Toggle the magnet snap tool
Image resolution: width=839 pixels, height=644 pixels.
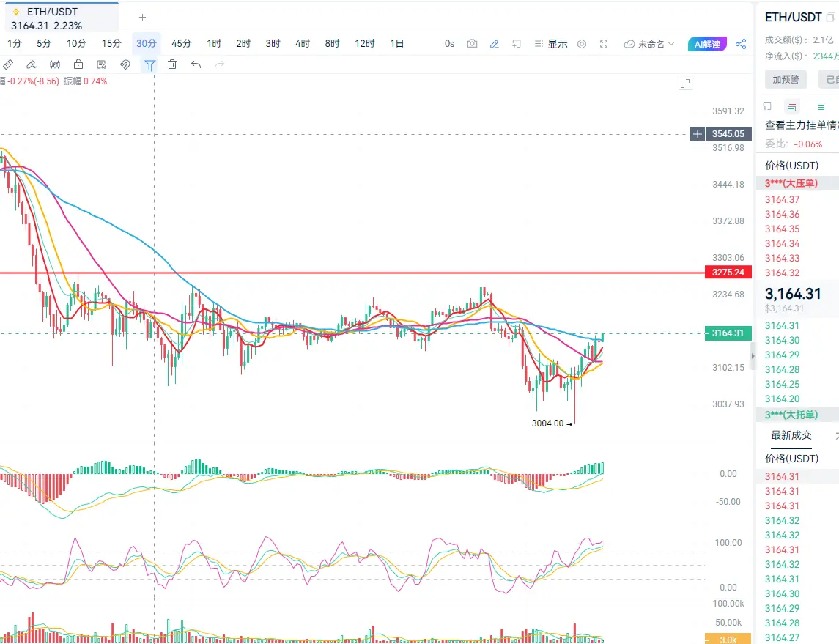(x=125, y=64)
